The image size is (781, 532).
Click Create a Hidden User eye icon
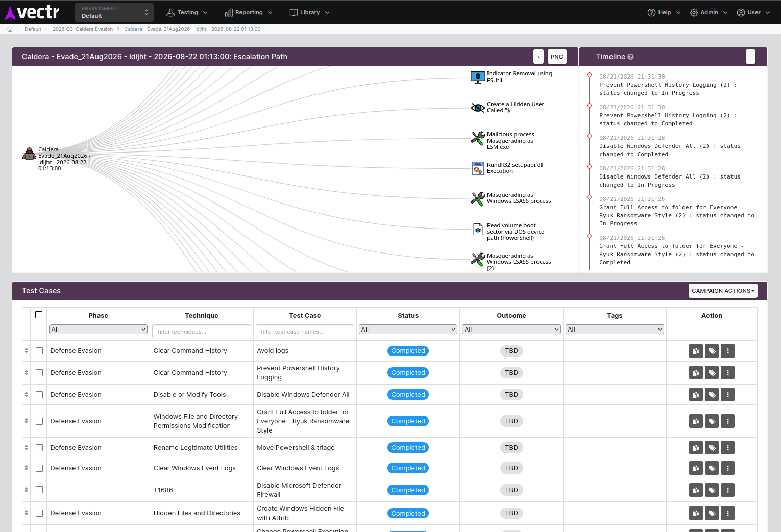click(x=478, y=108)
